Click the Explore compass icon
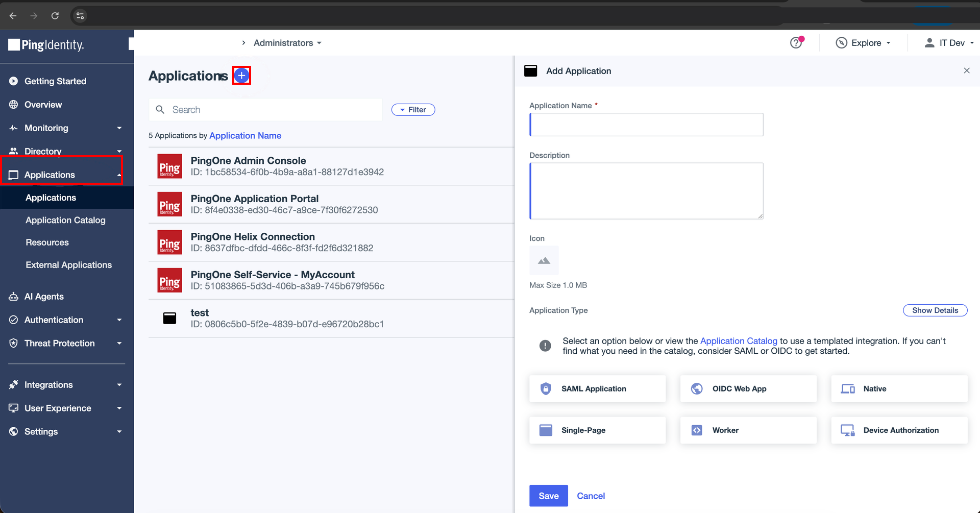Screen dimensions: 980x513 click(x=842, y=43)
